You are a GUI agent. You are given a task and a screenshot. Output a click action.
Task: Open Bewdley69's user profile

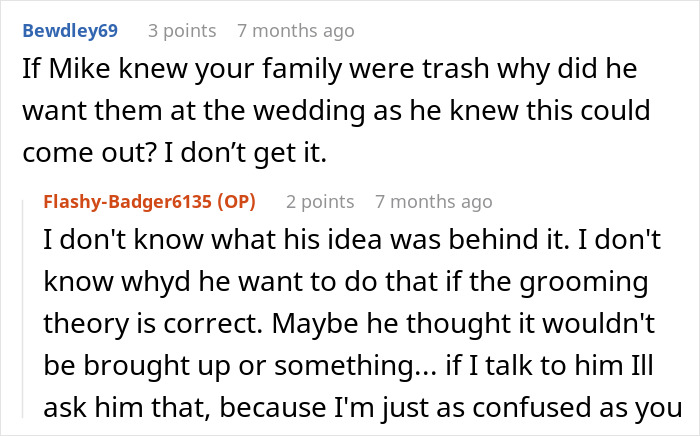tap(70, 31)
